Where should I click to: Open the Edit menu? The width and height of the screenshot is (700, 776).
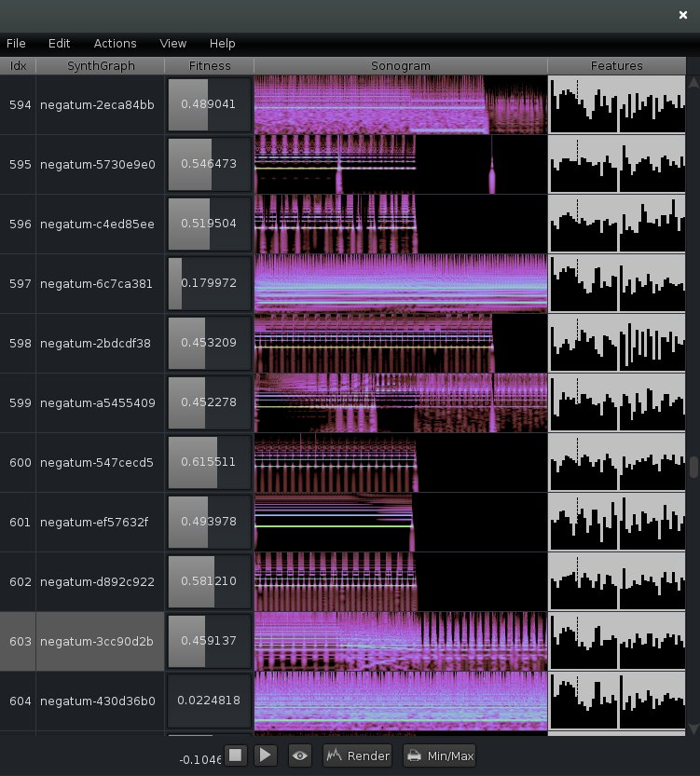pyautogui.click(x=60, y=44)
